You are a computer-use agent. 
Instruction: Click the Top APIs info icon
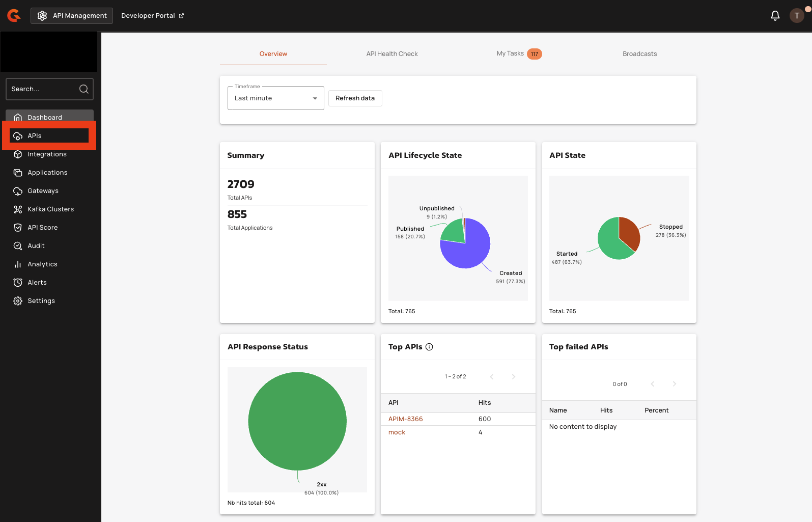tap(429, 347)
